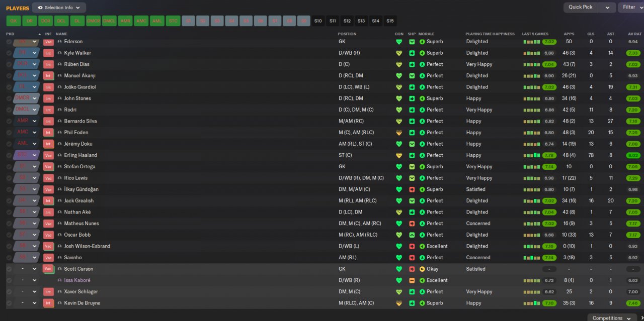Click the person icon beside Rúben Dias
Viewport: 644px width, 321px height.
click(59, 64)
